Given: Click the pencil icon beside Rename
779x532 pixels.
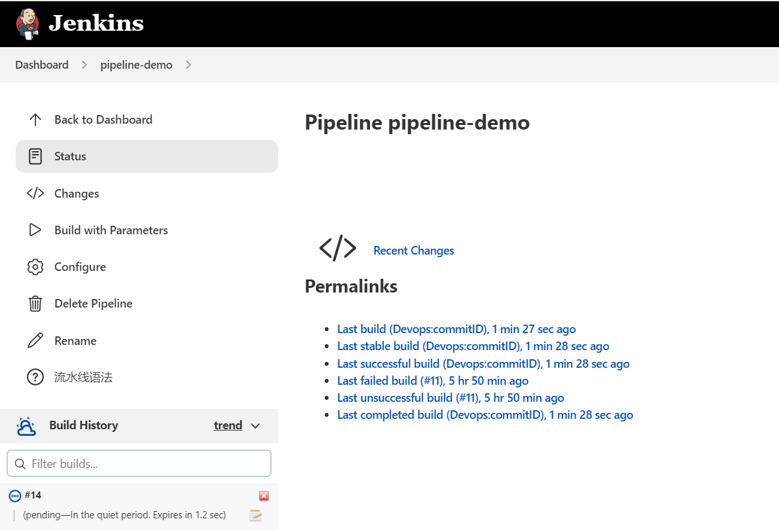Looking at the screenshot, I should pyautogui.click(x=35, y=340).
